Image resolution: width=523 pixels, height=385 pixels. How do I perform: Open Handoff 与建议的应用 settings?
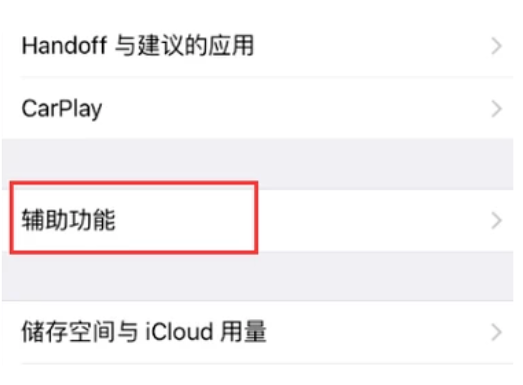pos(257,46)
